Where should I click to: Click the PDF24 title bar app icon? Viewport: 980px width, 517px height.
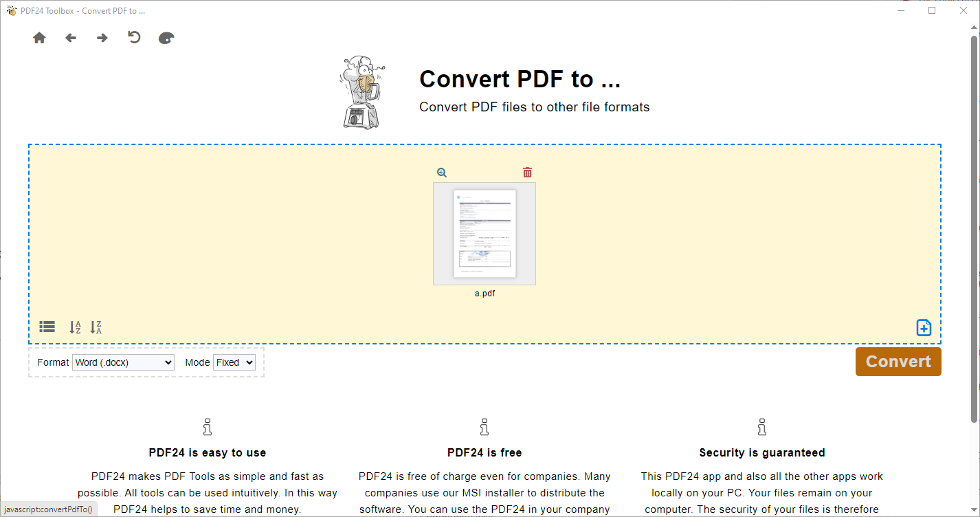[x=11, y=10]
